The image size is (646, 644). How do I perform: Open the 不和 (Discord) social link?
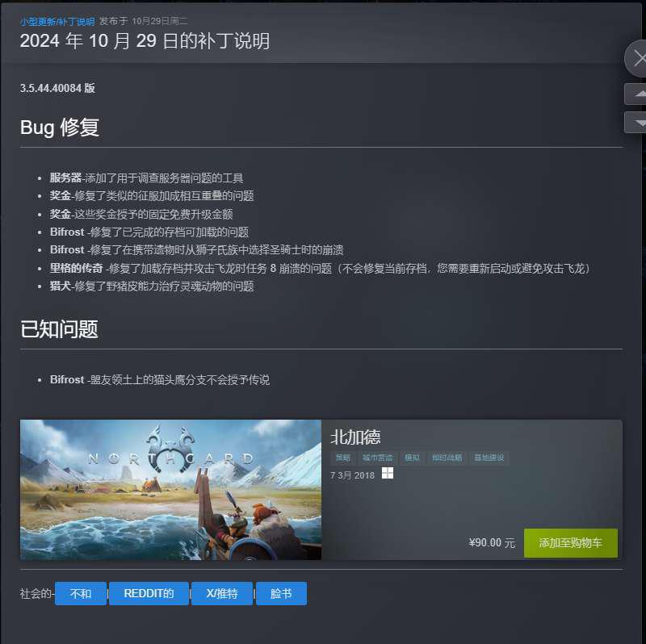point(80,593)
